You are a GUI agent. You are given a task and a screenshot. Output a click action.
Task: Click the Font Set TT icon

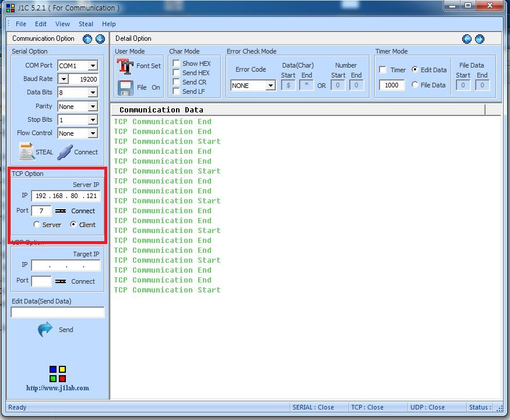point(125,66)
